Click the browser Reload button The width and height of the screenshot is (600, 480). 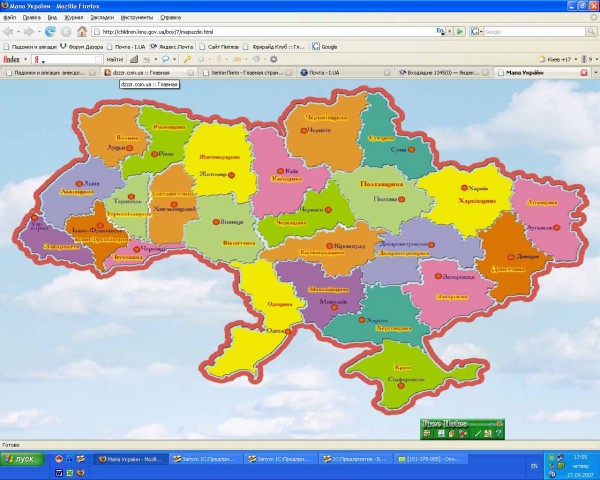point(49,31)
